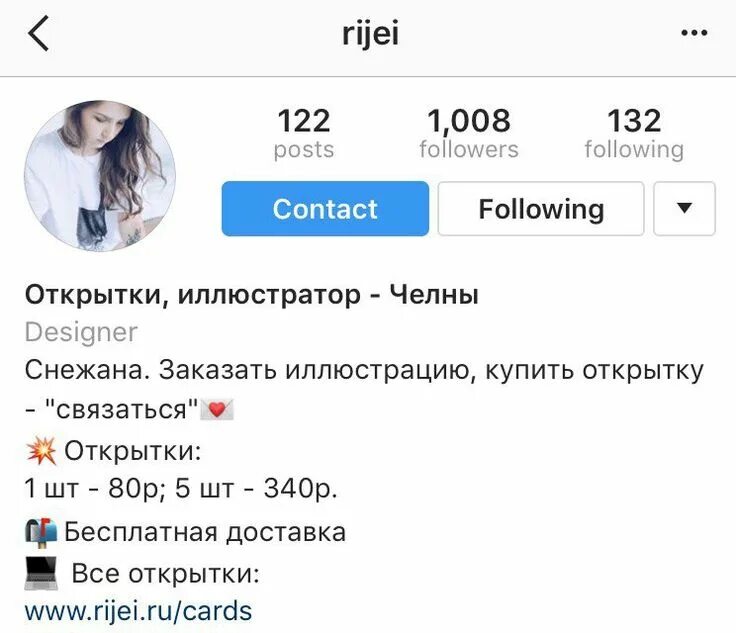
Task: Toggle the Following button
Action: pyautogui.click(x=541, y=208)
